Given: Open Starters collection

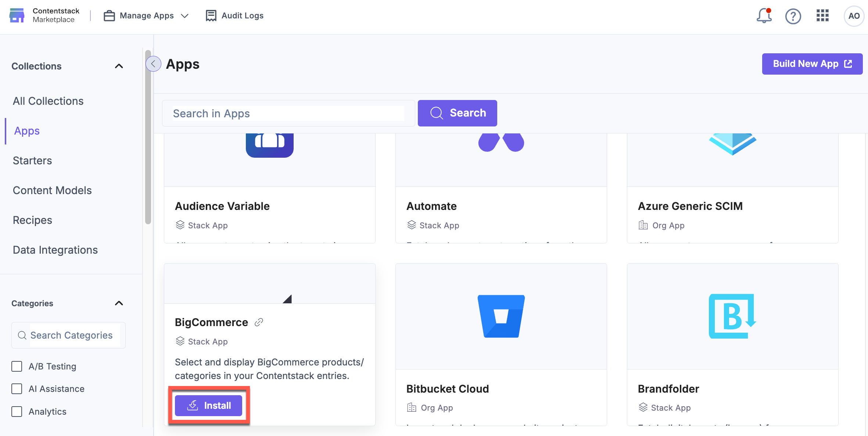Looking at the screenshot, I should pos(32,161).
